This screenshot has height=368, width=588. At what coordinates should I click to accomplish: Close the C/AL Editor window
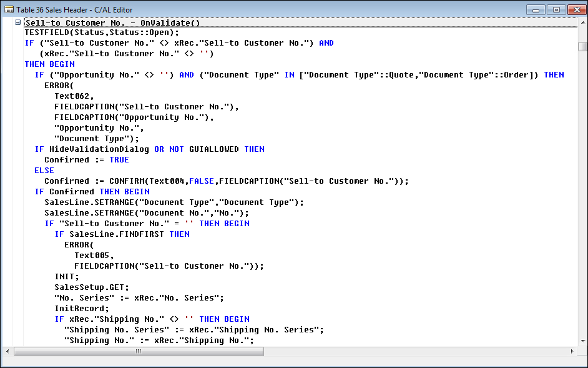577,10
